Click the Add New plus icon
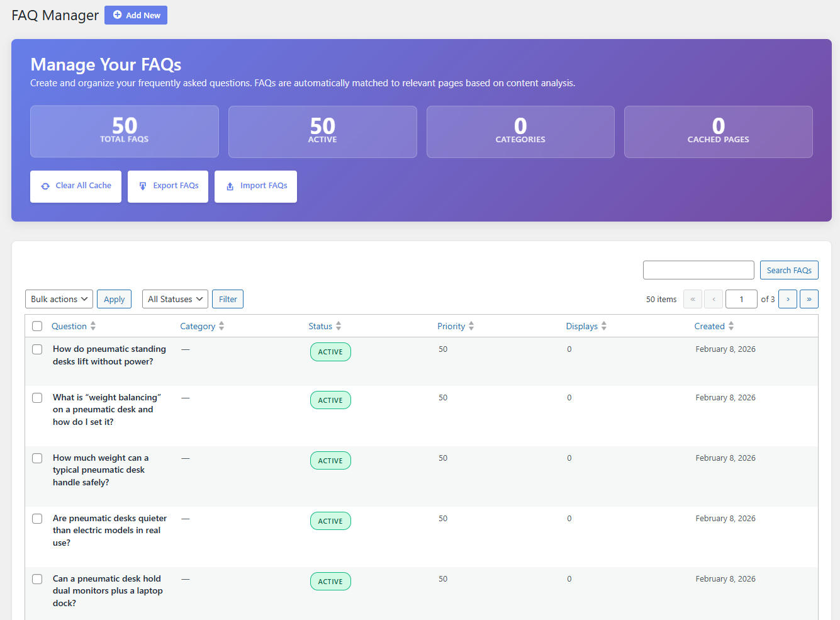 coord(117,15)
